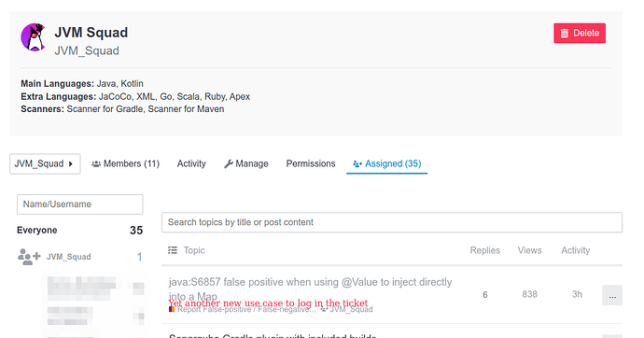This screenshot has width=644, height=338.
Task: Sort topics by Views column
Action: [x=529, y=250]
